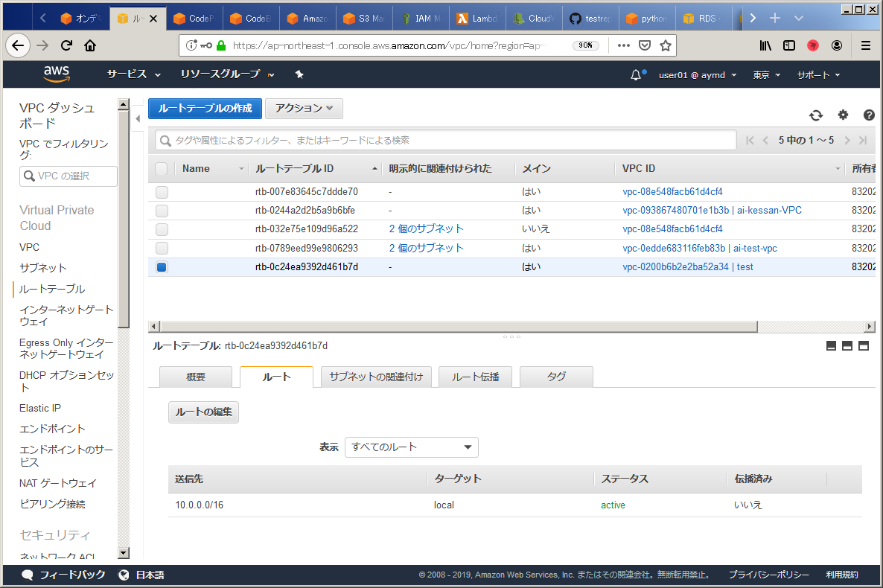
Task: Open the Firefox account avatar icon
Action: pos(837,45)
